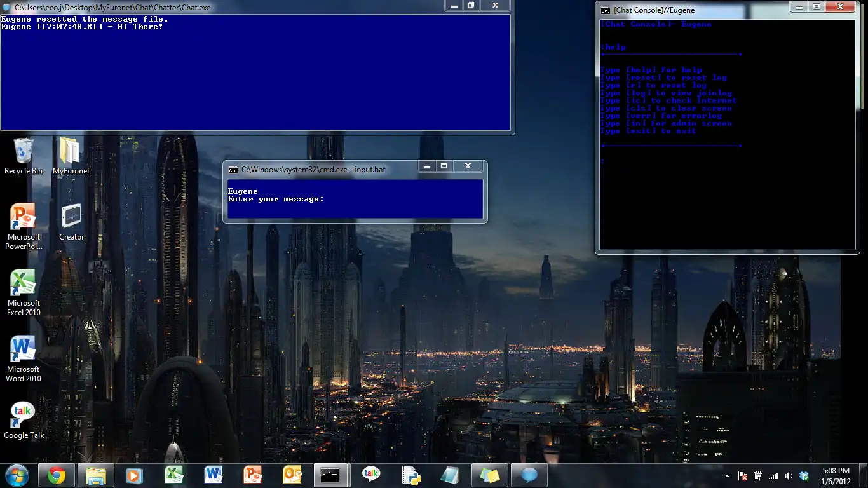Click the "Type [ic] to check Internet" line
868x488 pixels.
668,100
